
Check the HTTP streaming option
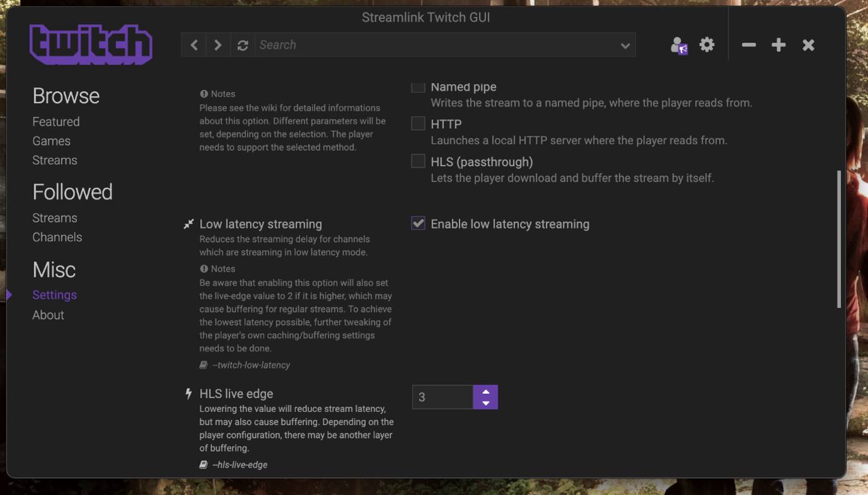point(418,123)
